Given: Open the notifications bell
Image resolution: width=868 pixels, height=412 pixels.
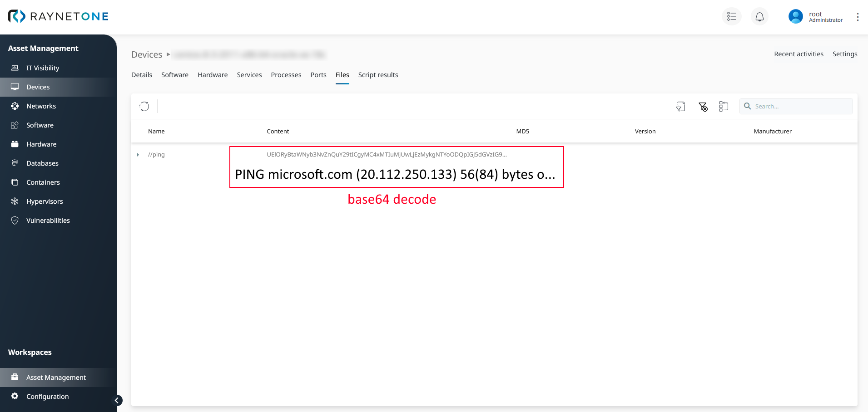Looking at the screenshot, I should tap(759, 17).
